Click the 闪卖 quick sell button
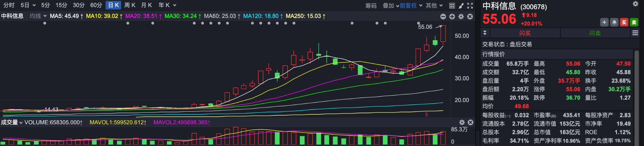This screenshot has height=146, width=644. 595,33
